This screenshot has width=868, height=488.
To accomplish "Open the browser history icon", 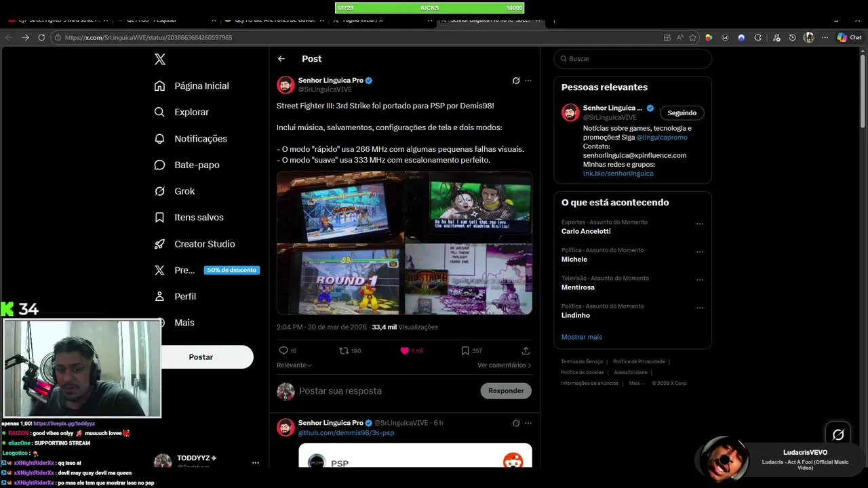I will [x=792, y=37].
